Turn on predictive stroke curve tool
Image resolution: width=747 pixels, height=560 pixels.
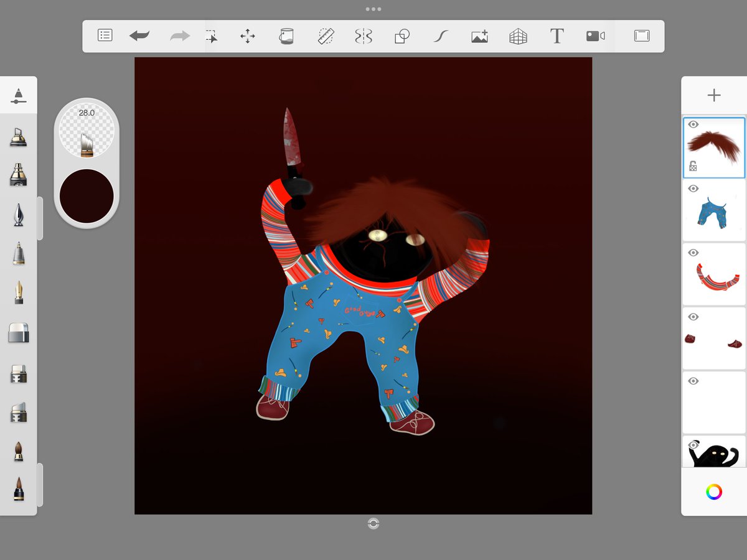tap(441, 36)
